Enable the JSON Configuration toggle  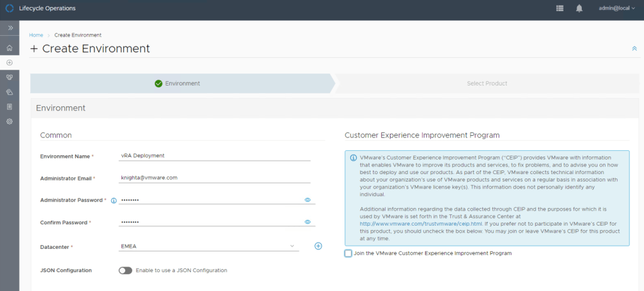pyautogui.click(x=125, y=270)
